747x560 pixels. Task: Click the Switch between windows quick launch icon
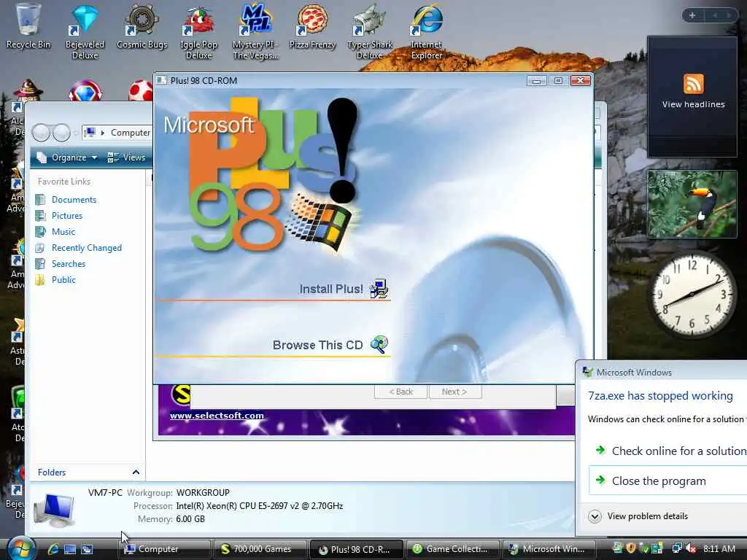pos(87,549)
